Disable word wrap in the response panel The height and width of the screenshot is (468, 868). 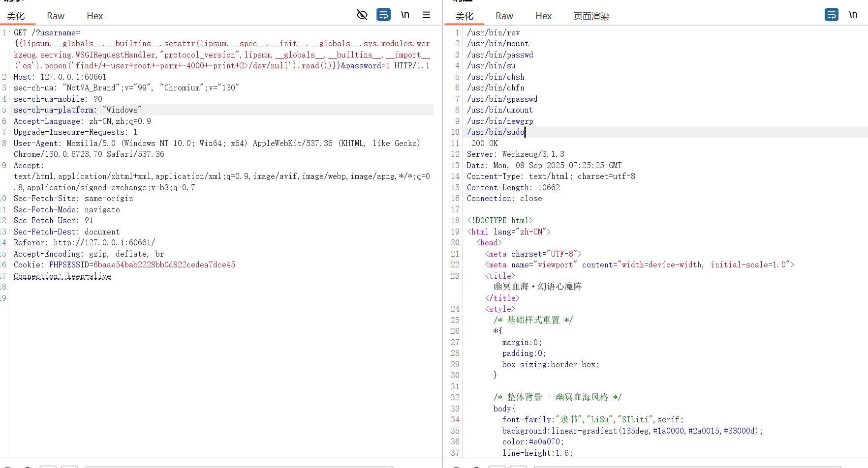click(x=831, y=15)
